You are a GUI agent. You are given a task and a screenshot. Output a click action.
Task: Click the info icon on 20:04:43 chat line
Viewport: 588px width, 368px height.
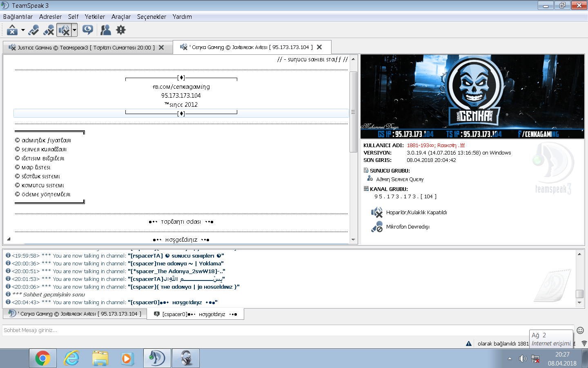click(x=8, y=302)
